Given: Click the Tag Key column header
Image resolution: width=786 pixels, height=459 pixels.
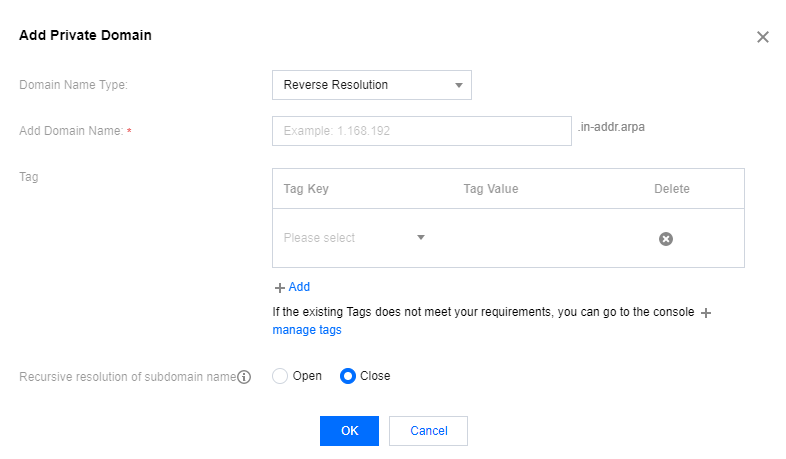Looking at the screenshot, I should (x=306, y=189).
